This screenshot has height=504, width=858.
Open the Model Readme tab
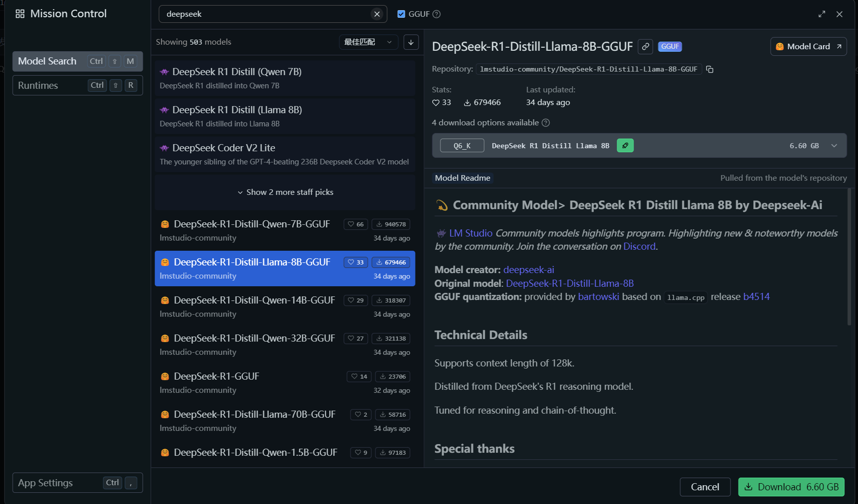tap(462, 178)
